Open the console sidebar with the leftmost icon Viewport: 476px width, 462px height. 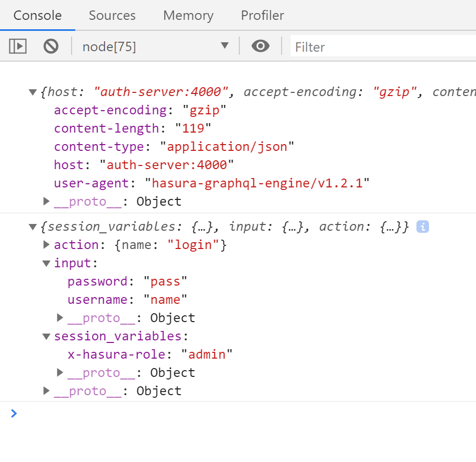tap(17, 46)
